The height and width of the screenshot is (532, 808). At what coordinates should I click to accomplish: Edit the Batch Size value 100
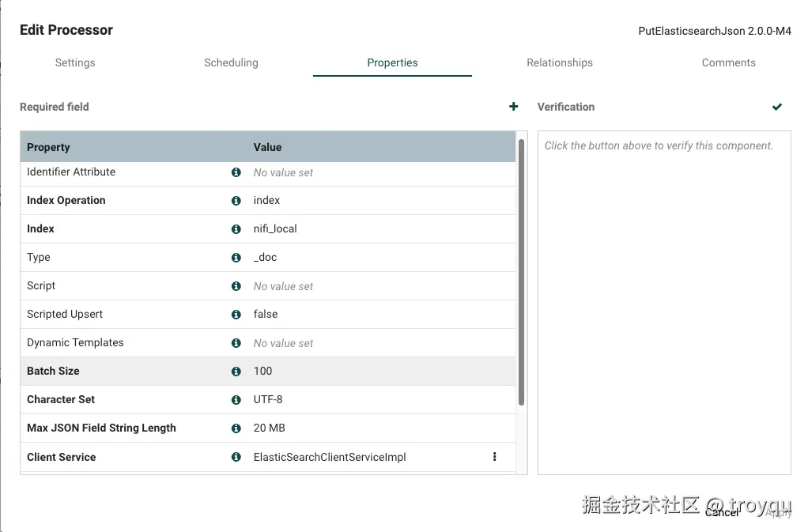(263, 372)
